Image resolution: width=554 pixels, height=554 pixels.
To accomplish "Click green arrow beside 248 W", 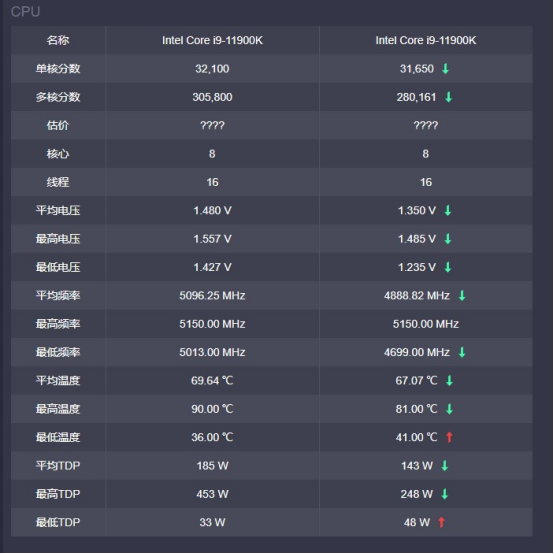I will (x=444, y=494).
